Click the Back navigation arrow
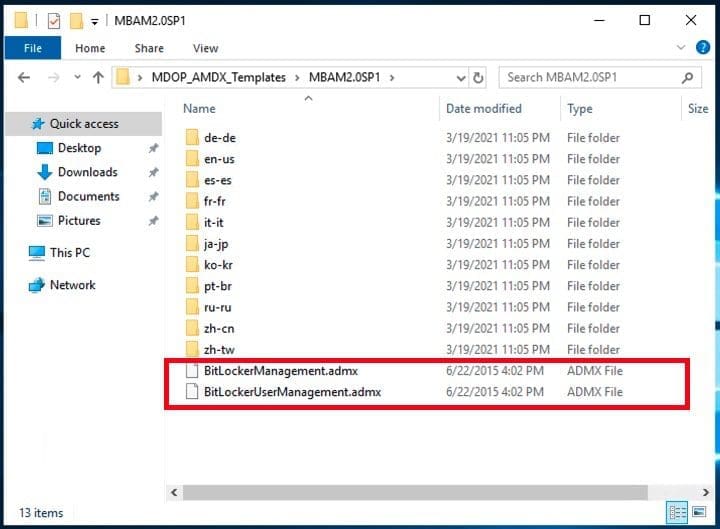Image resolution: width=720 pixels, height=529 pixels. (x=24, y=77)
